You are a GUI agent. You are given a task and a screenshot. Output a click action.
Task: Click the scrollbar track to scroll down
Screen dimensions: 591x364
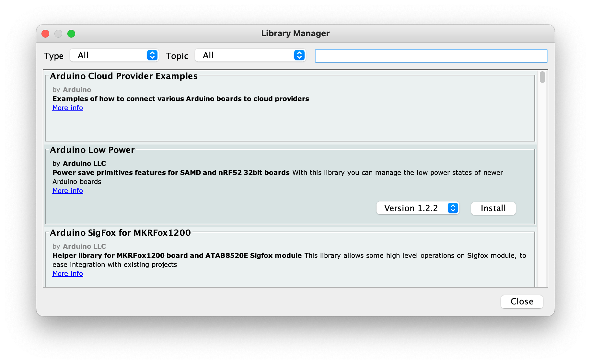pyautogui.click(x=541, y=194)
